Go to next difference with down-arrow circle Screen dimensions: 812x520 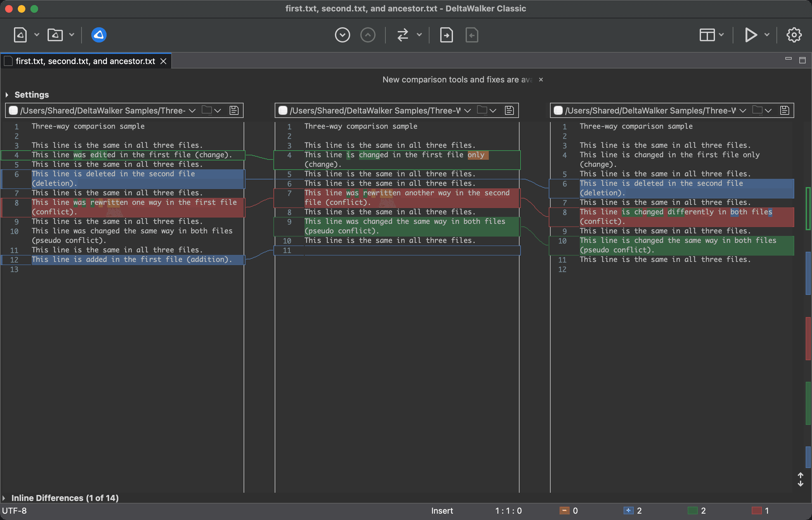pos(343,35)
